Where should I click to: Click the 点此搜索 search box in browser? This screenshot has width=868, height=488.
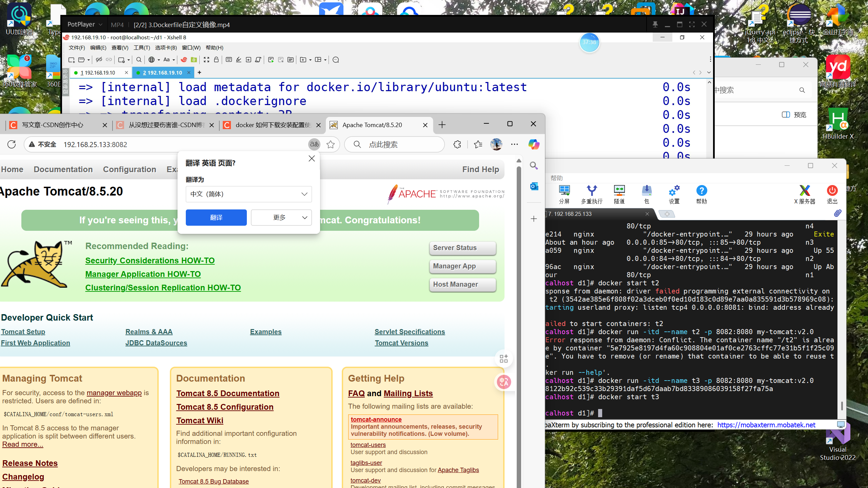(395, 144)
